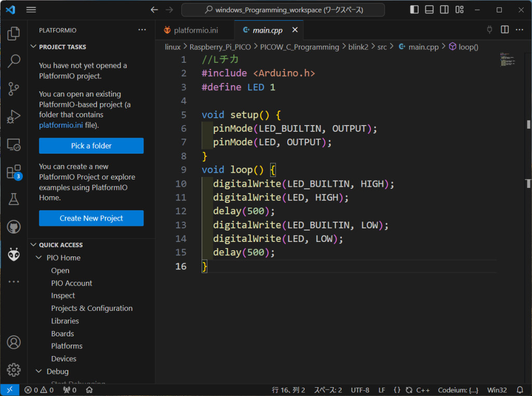Change indentation via スペース: 2
The width and height of the screenshot is (532, 396).
(x=328, y=390)
